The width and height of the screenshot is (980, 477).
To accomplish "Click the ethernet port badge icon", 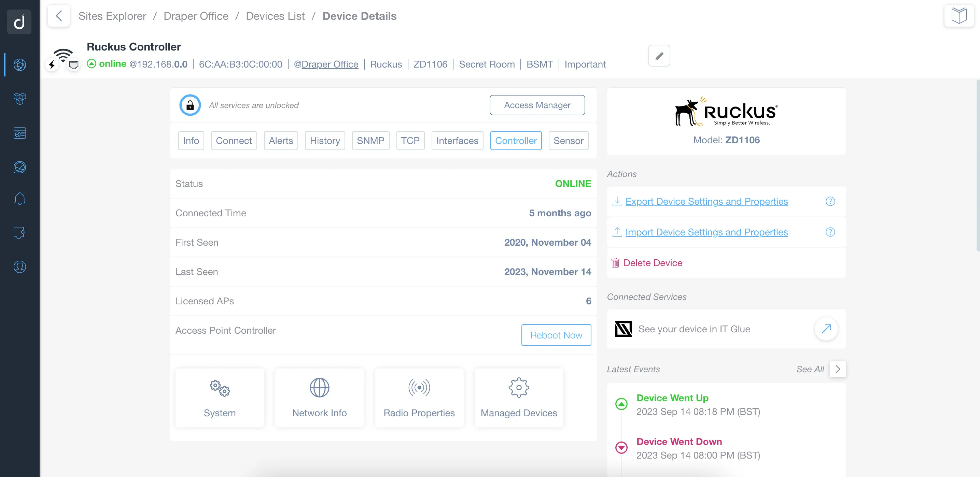I will click(x=74, y=65).
